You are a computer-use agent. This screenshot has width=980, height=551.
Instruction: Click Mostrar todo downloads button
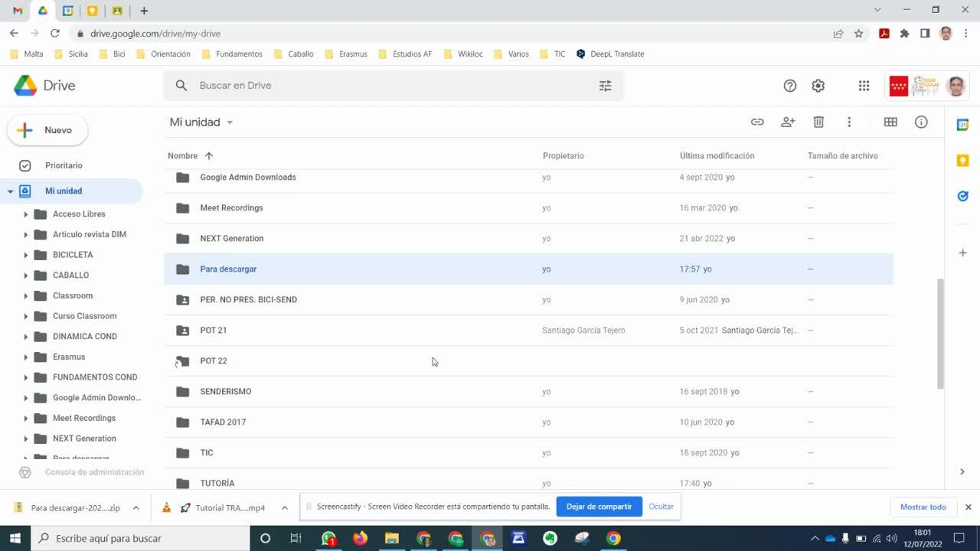pyautogui.click(x=923, y=507)
